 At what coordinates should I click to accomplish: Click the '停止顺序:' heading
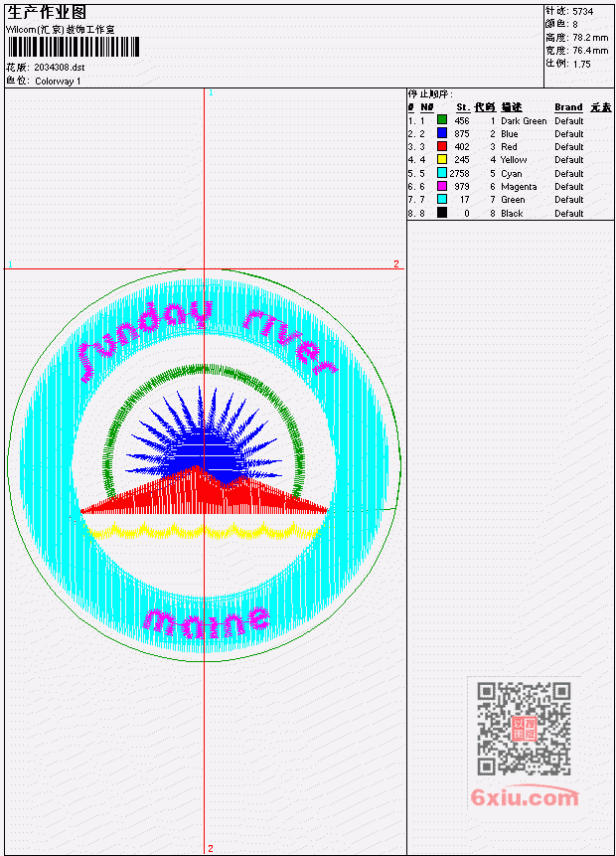click(430, 94)
